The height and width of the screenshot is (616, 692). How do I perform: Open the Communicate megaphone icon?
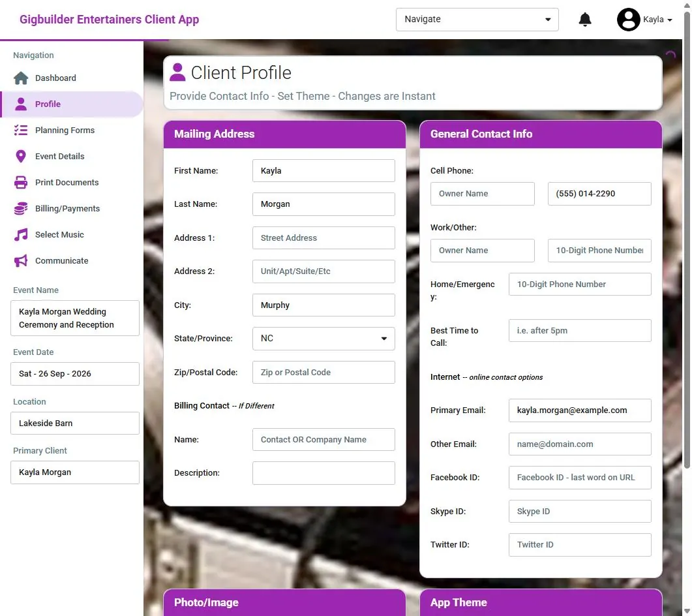coord(21,260)
